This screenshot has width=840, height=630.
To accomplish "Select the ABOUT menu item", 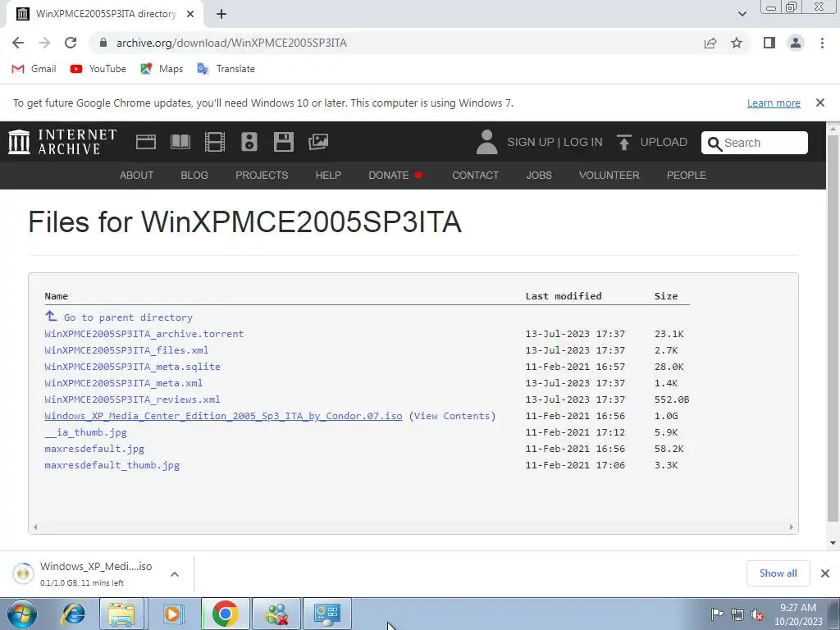I will (x=137, y=176).
